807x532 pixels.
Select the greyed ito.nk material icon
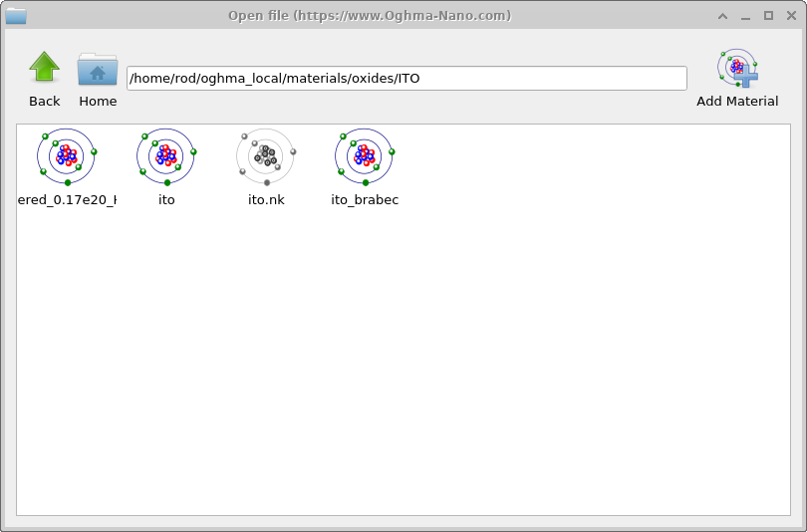pos(266,156)
